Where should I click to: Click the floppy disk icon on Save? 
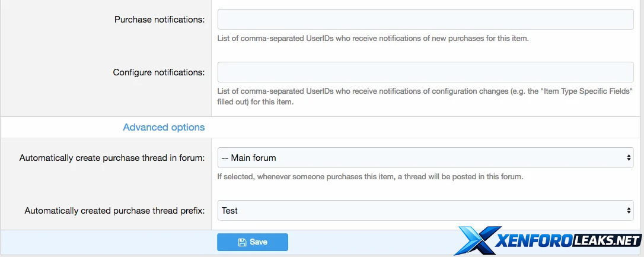click(x=242, y=242)
